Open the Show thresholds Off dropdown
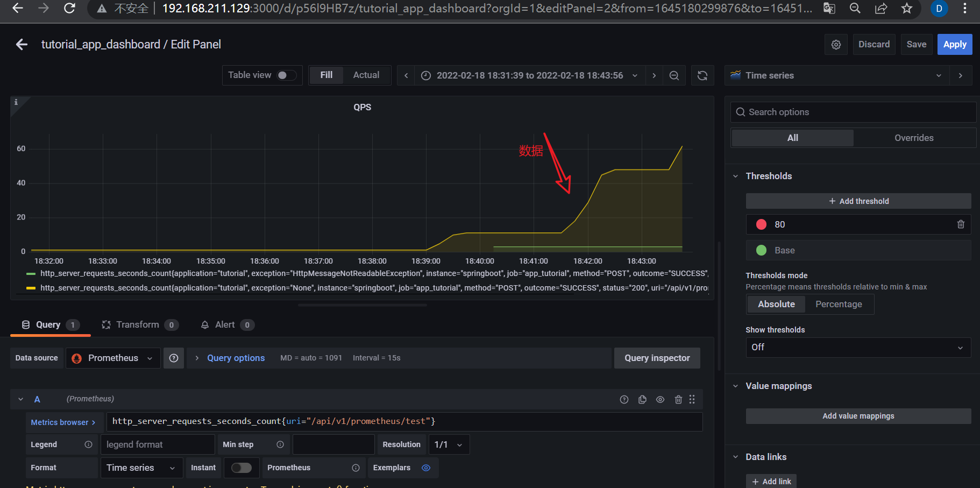Screen dimensions: 980x488 coord(858,347)
